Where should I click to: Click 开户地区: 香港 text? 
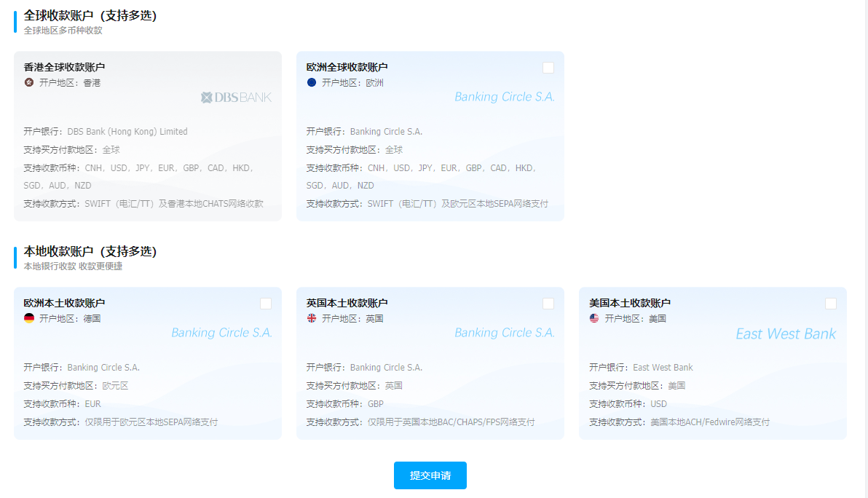point(70,82)
